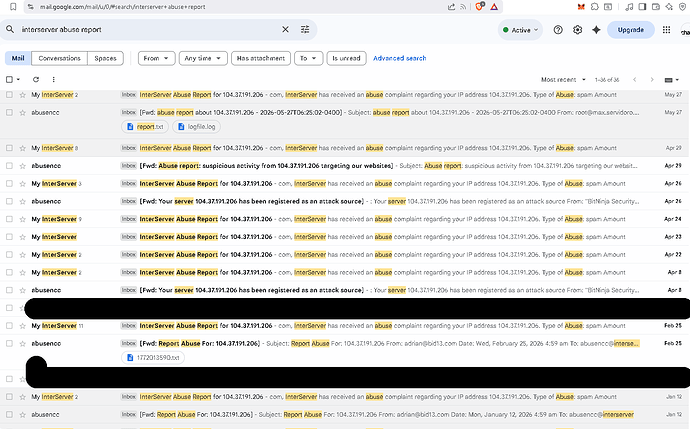Toggle the Is unread filter
Screen dimensions: 690x429
[x=346, y=58]
